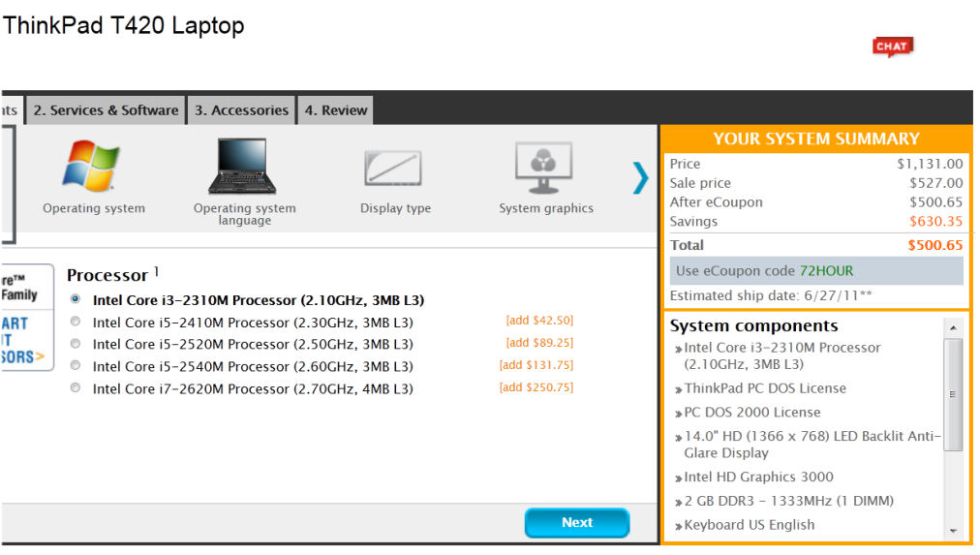This screenshot has width=980, height=555.
Task: Choose the Intel Core i5-2410M processor
Action: pyautogui.click(x=76, y=322)
